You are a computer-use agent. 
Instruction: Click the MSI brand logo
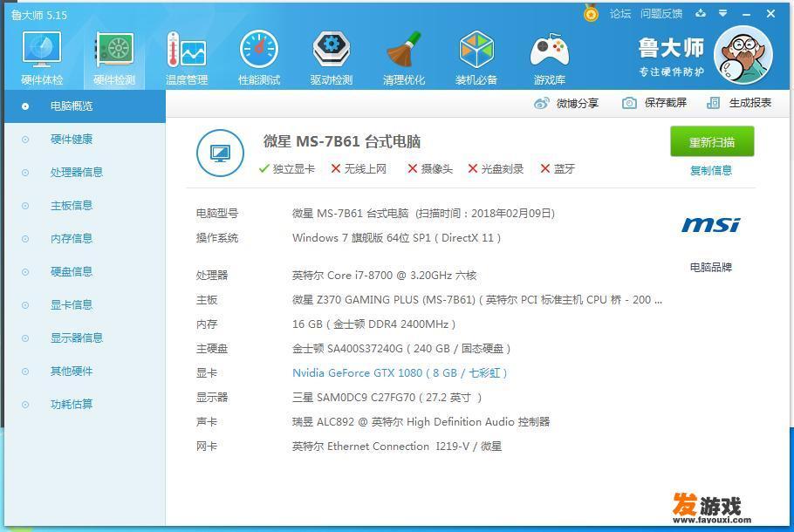click(x=711, y=225)
